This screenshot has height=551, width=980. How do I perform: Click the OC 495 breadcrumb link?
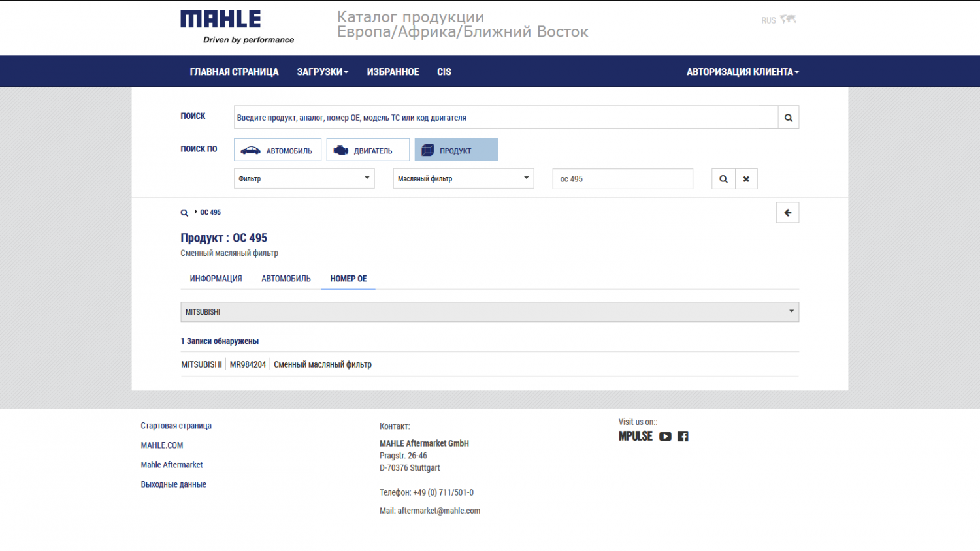(210, 213)
